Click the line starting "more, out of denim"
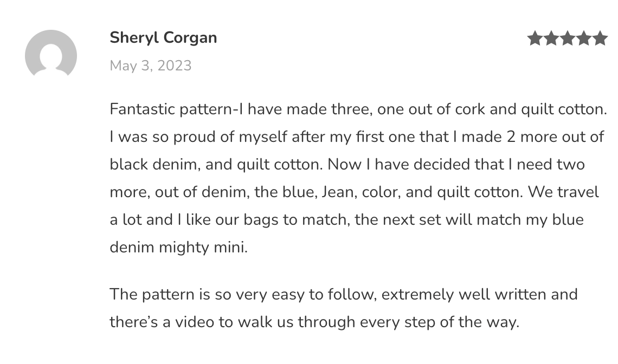Viewport: 618px width, 364px height. pyautogui.click(x=354, y=192)
